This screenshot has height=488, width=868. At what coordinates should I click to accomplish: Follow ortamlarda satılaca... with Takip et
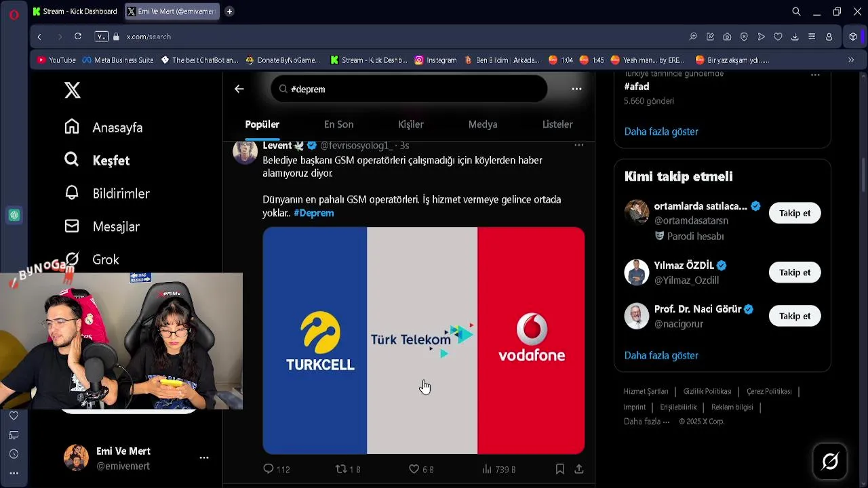[x=795, y=213]
